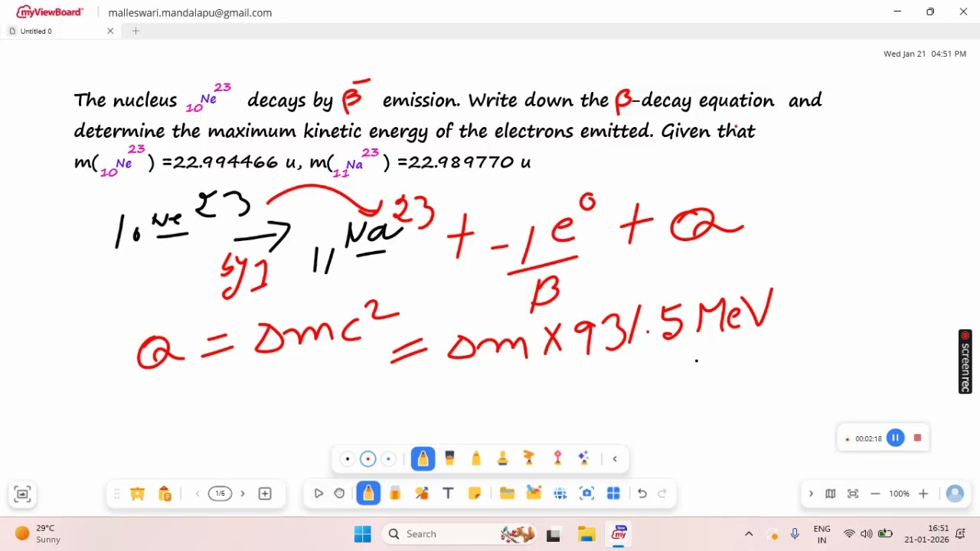Zoom in on the canvas

click(x=923, y=494)
